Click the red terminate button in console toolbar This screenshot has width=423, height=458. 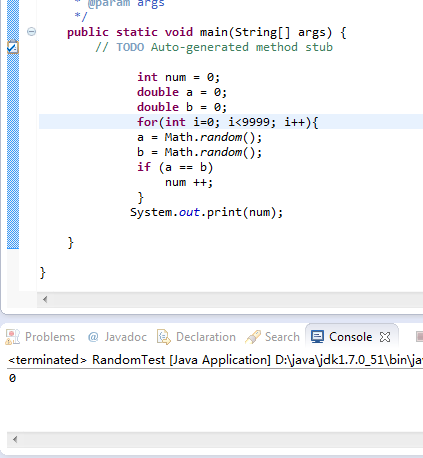point(420,337)
